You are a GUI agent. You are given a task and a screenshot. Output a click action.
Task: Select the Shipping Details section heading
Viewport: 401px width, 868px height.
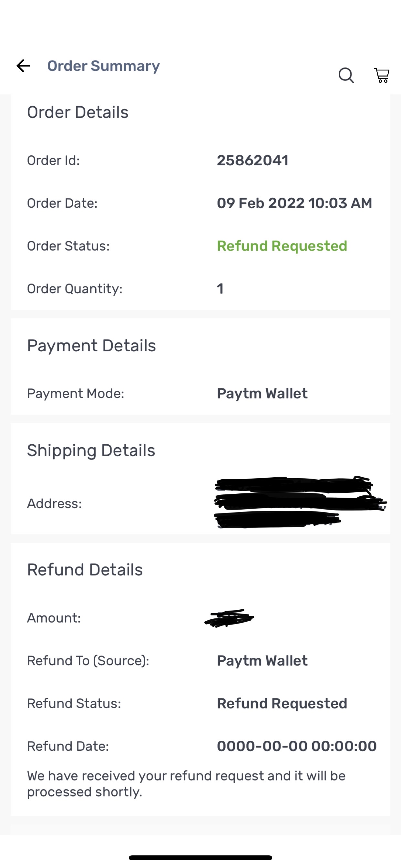91,450
